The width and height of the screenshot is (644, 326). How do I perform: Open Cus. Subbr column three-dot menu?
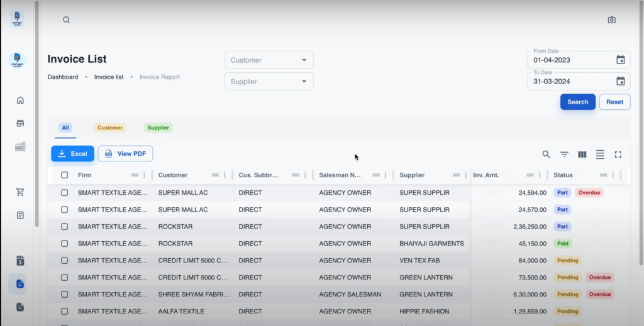pos(305,175)
